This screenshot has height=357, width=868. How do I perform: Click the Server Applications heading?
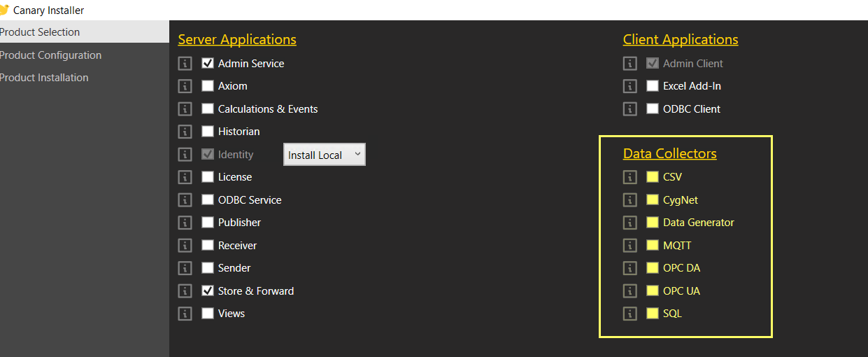(237, 39)
